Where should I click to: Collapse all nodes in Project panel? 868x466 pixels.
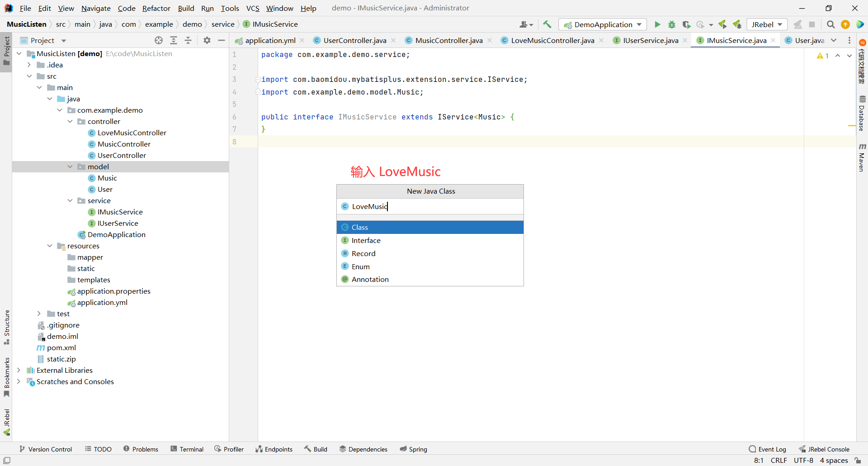[x=188, y=40]
